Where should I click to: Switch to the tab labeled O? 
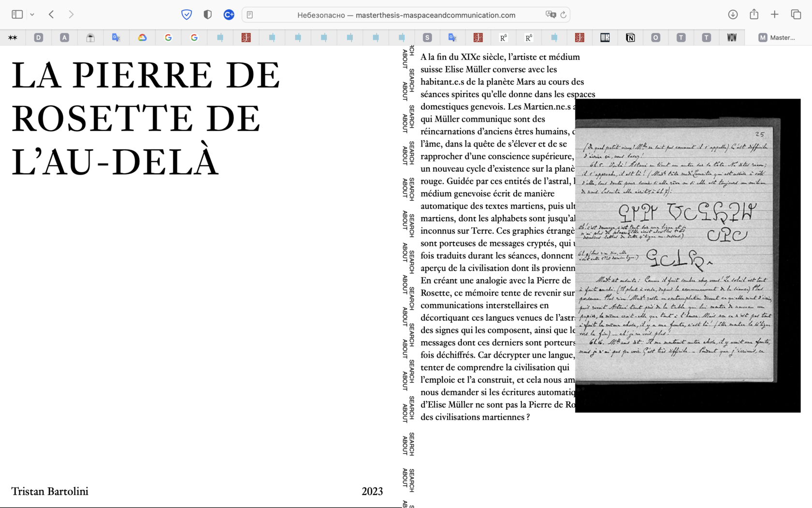coord(655,37)
